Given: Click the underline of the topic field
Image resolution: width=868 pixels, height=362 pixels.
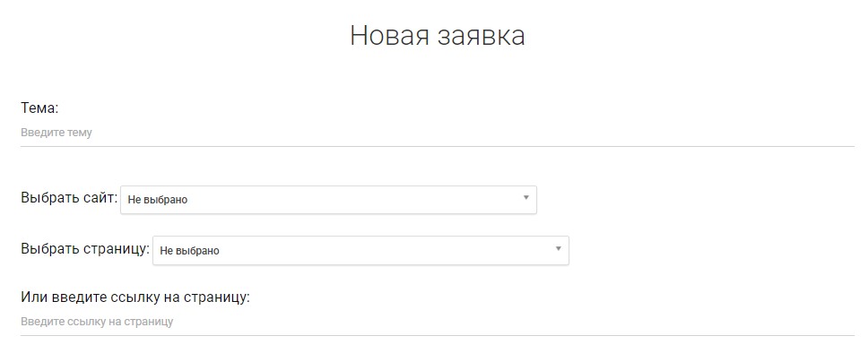Looking at the screenshot, I should pos(437,146).
